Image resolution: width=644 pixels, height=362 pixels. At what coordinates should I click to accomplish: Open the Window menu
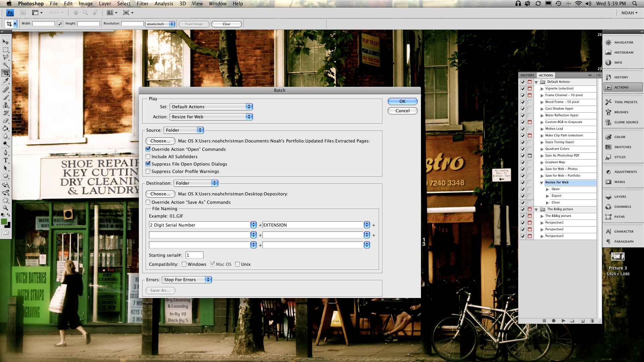tap(218, 4)
